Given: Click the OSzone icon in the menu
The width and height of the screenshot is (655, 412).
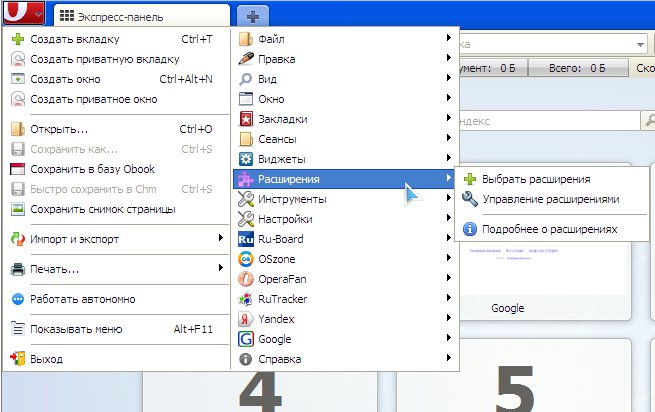Looking at the screenshot, I should [247, 259].
